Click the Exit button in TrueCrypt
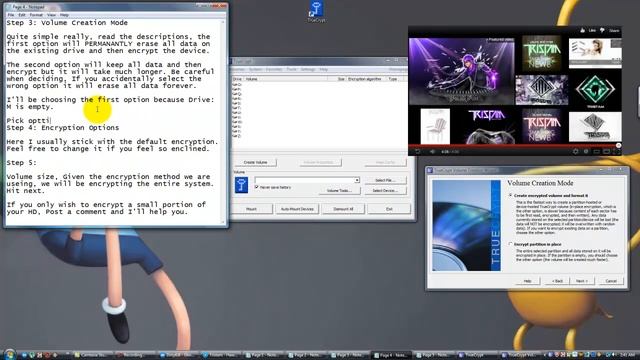 (389, 209)
